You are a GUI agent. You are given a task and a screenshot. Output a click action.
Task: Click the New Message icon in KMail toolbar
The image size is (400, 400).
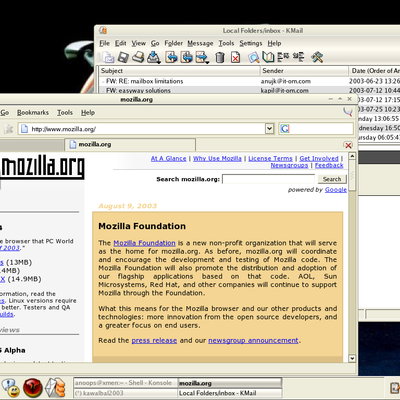coord(108,57)
